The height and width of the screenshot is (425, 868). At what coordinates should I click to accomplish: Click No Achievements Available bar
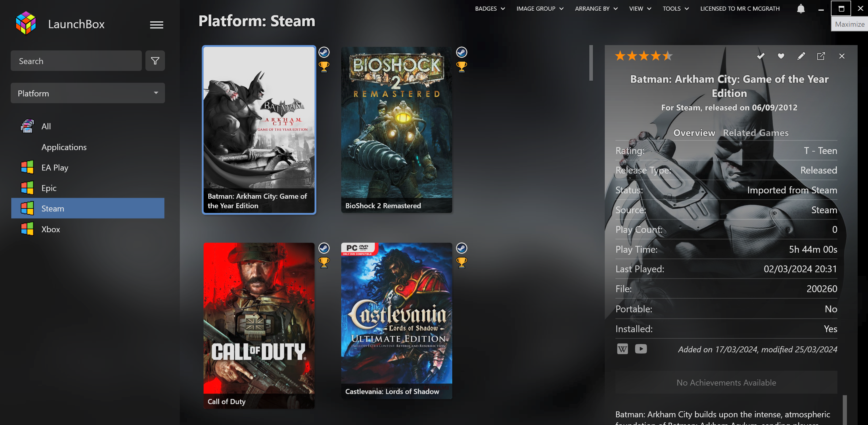point(726,383)
